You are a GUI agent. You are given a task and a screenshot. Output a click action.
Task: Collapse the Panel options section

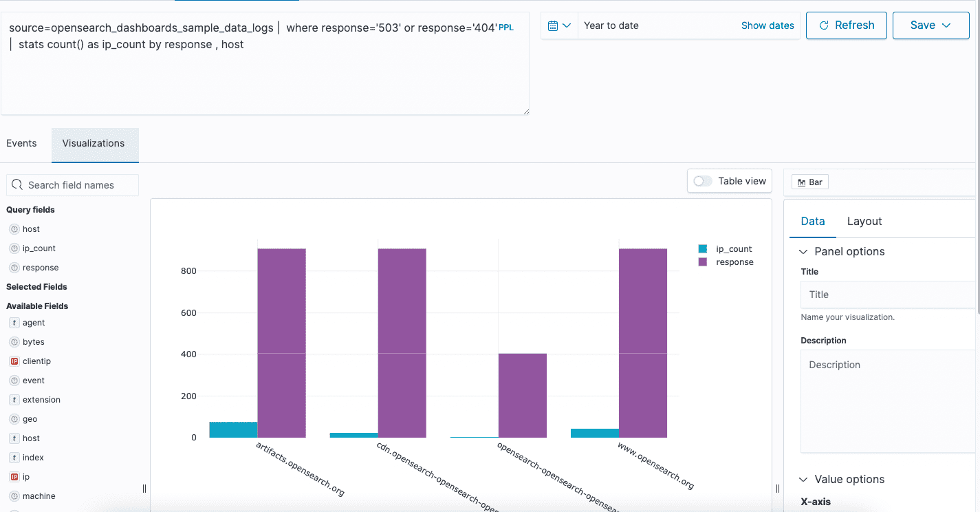[803, 251]
